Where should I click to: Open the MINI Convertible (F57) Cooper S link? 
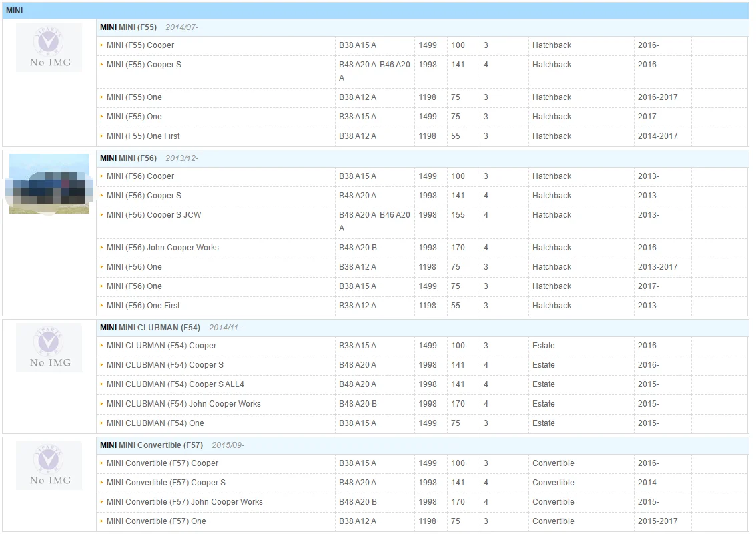click(166, 483)
